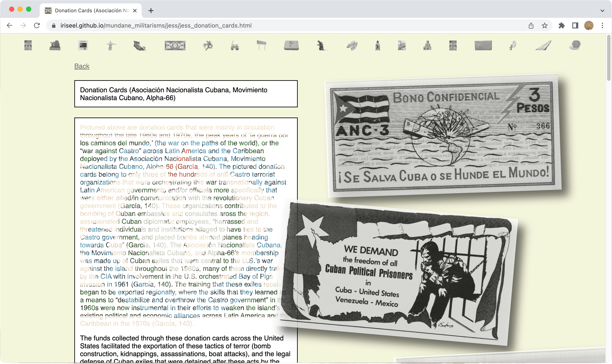This screenshot has width=612, height=364.
Task: Click the Back link
Action: tap(82, 66)
